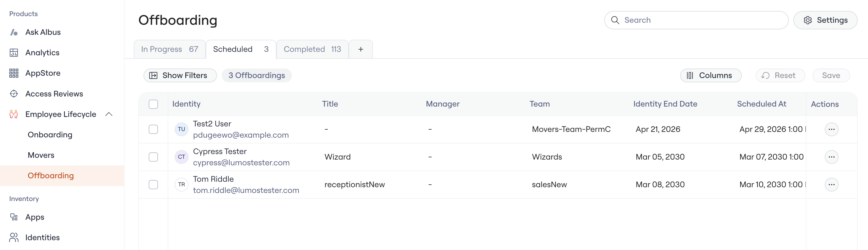Switch to the Completed tab
This screenshot has width=868, height=250.
[312, 49]
